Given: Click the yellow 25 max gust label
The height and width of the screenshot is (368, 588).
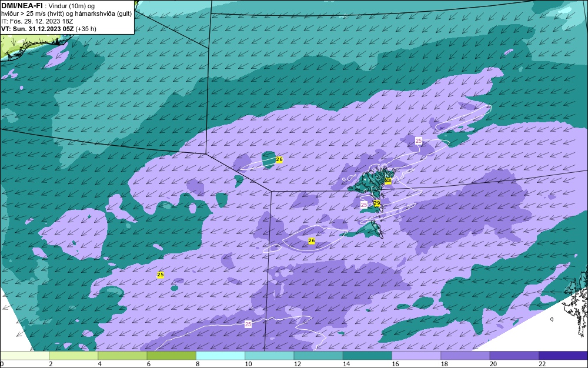Looking at the screenshot, I should tap(161, 275).
